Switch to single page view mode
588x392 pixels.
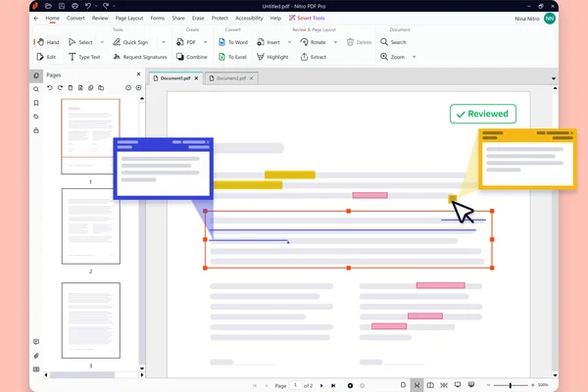pyautogui.click(x=403, y=385)
